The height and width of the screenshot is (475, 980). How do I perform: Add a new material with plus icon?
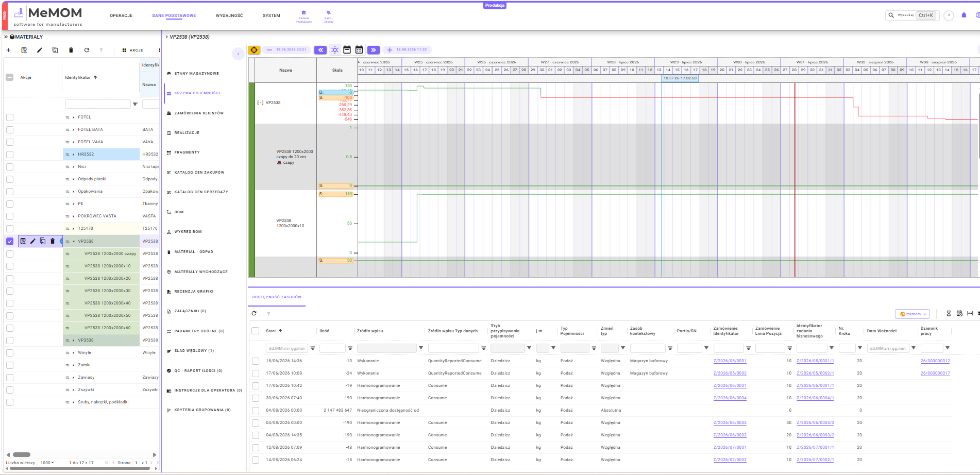pyautogui.click(x=8, y=50)
